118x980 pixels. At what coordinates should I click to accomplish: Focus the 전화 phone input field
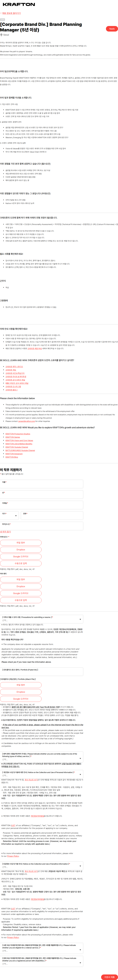click(x=52, y=516)
